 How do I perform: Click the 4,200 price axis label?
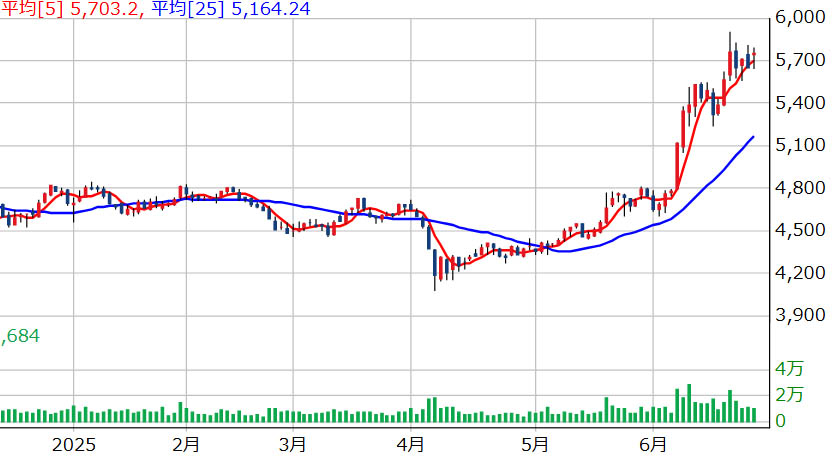800,272
